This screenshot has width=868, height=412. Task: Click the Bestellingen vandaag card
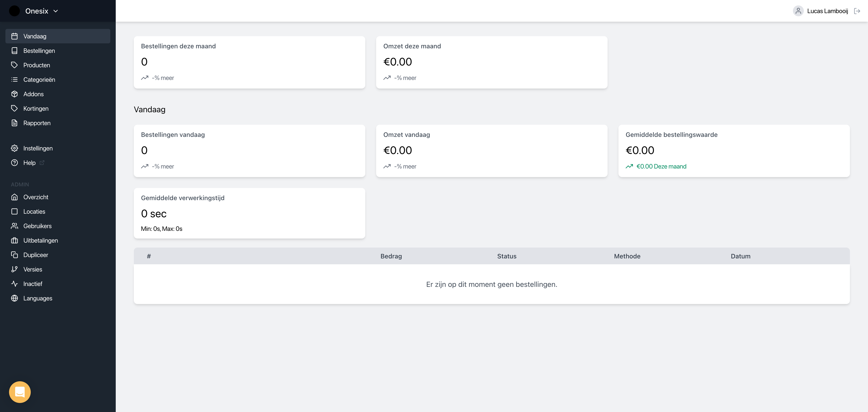coord(249,151)
